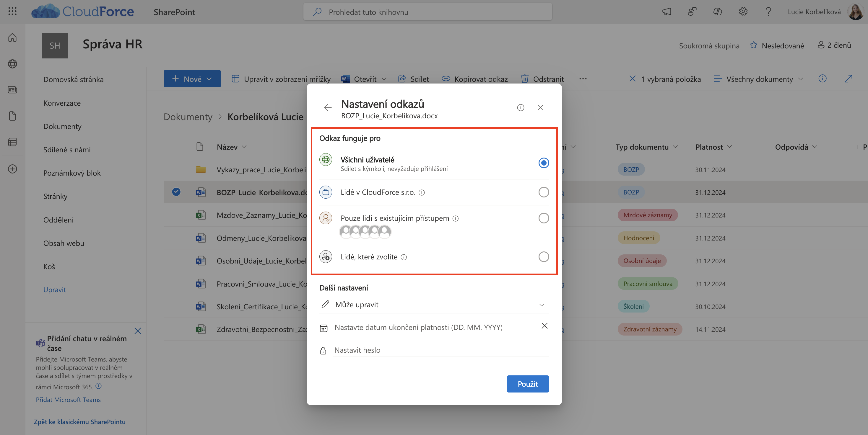
Task: Click the 2 členů members button
Action: [834, 45]
